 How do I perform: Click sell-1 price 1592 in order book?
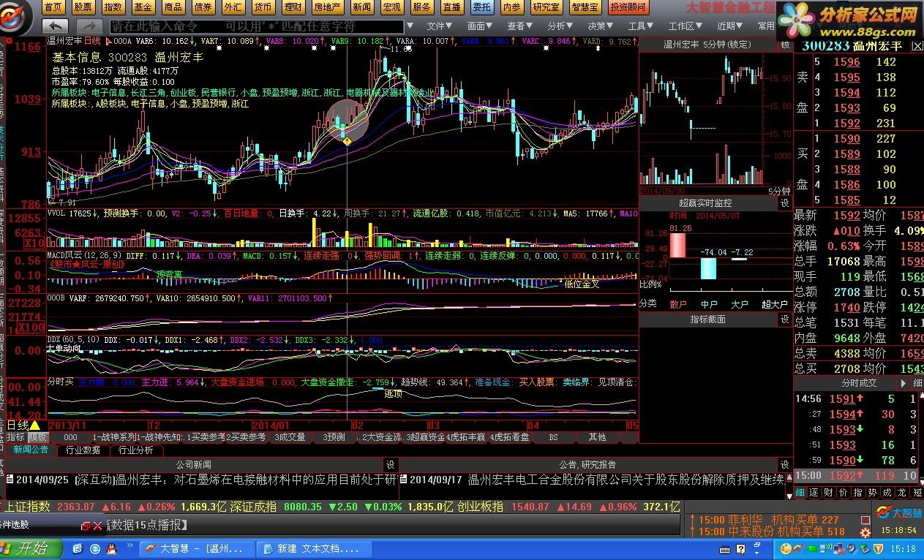(x=846, y=124)
